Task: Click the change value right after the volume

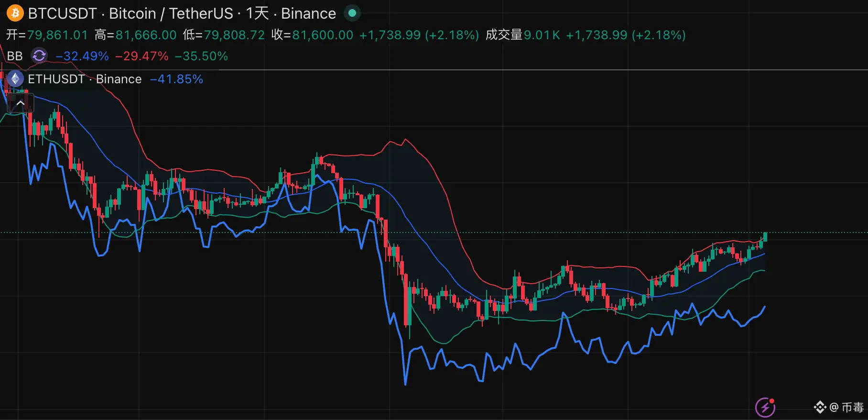Action: [x=626, y=35]
